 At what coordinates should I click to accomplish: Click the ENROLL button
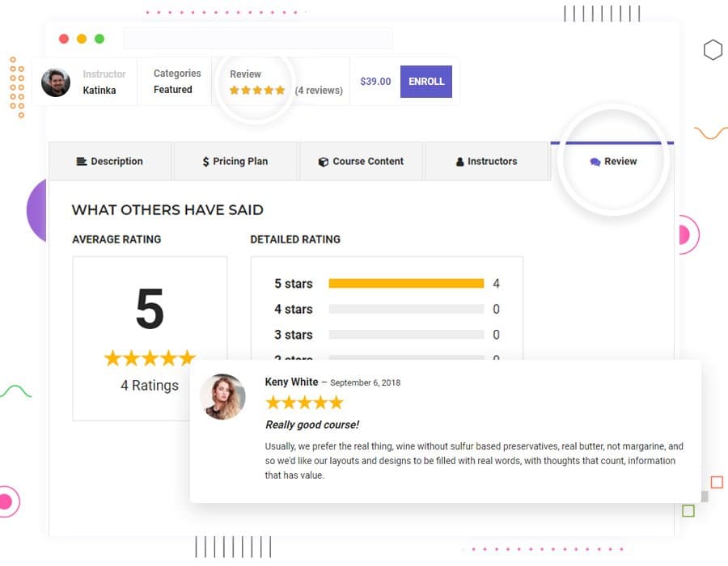[426, 82]
